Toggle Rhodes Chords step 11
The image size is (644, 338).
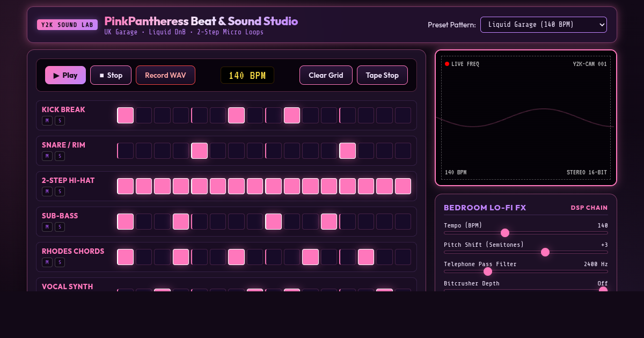coord(310,257)
